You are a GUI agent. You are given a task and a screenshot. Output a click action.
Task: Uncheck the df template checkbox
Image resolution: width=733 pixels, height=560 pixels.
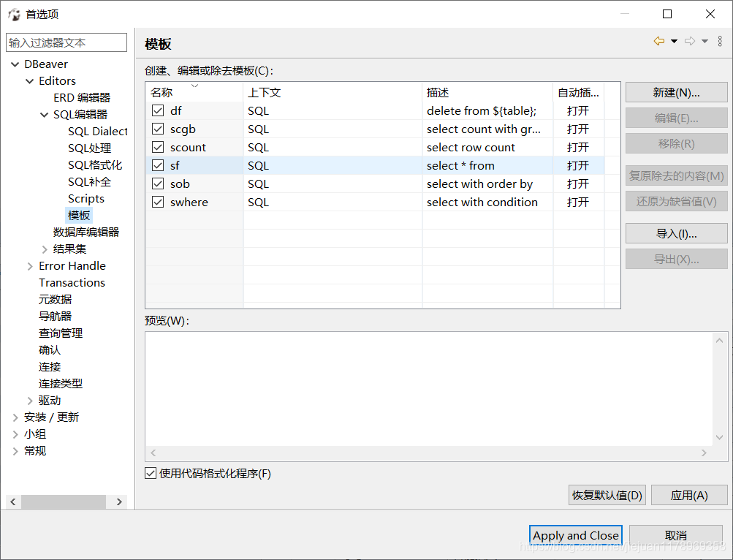click(158, 110)
